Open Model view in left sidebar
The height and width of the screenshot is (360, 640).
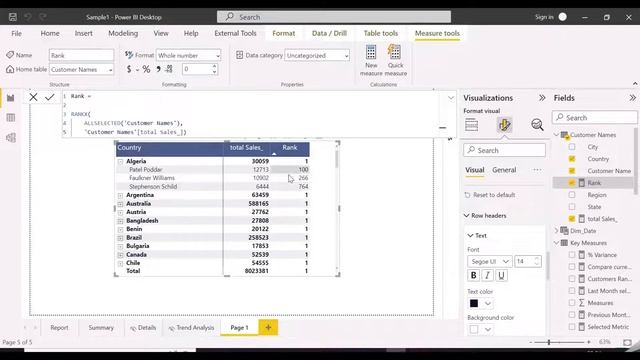11,138
